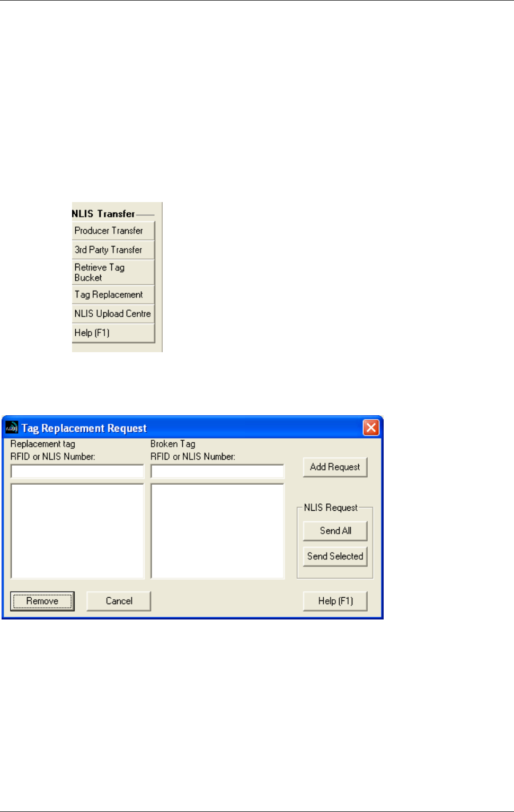The image size is (514, 812).
Task: Click Send Selected button
Action: [335, 556]
